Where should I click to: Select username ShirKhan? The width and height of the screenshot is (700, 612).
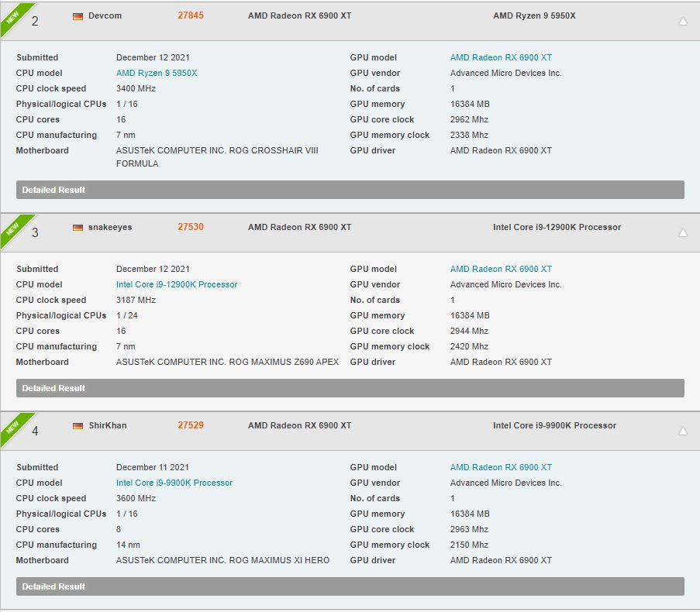(108, 425)
